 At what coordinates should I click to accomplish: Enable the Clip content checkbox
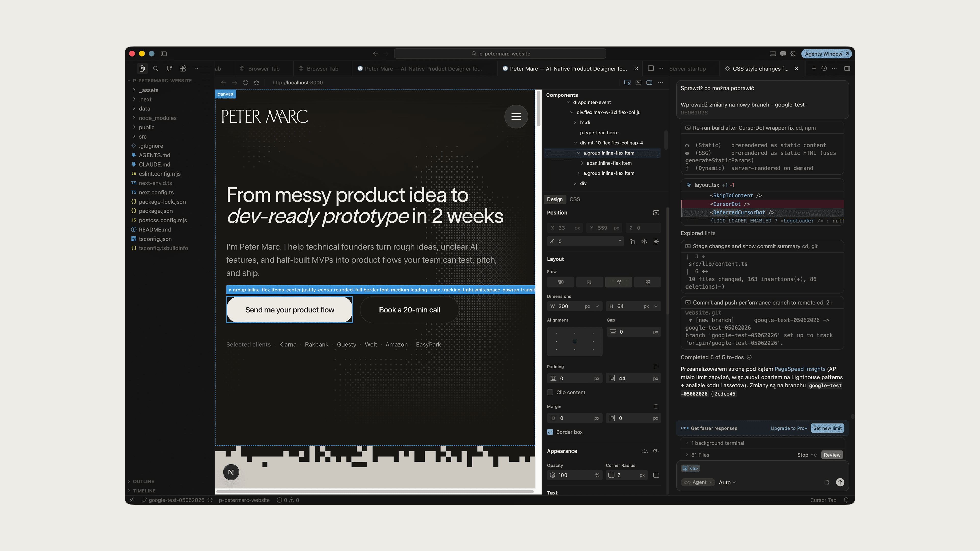pos(550,392)
